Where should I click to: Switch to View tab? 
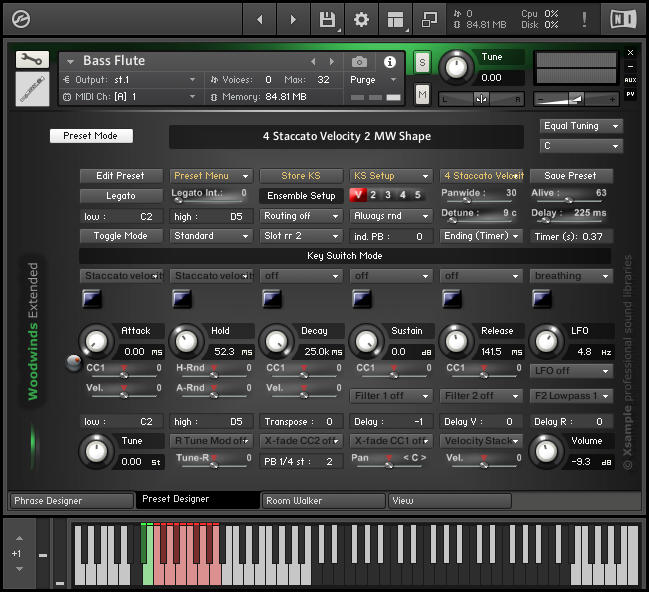click(x=449, y=501)
